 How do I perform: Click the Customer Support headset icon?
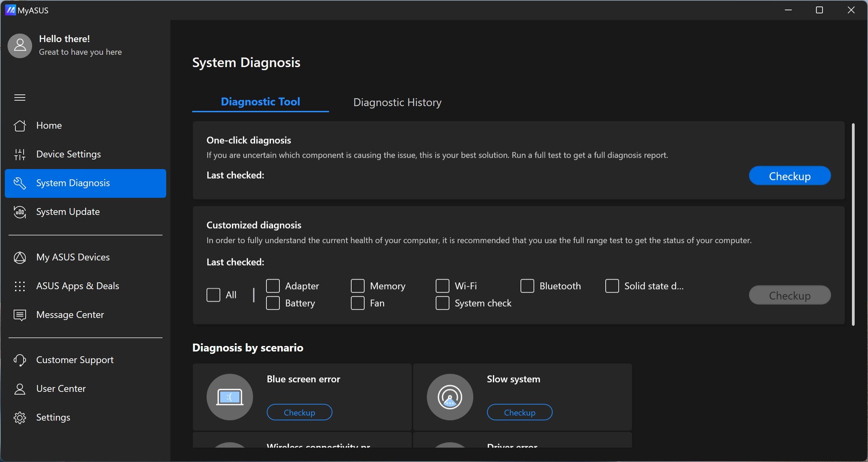(20, 360)
